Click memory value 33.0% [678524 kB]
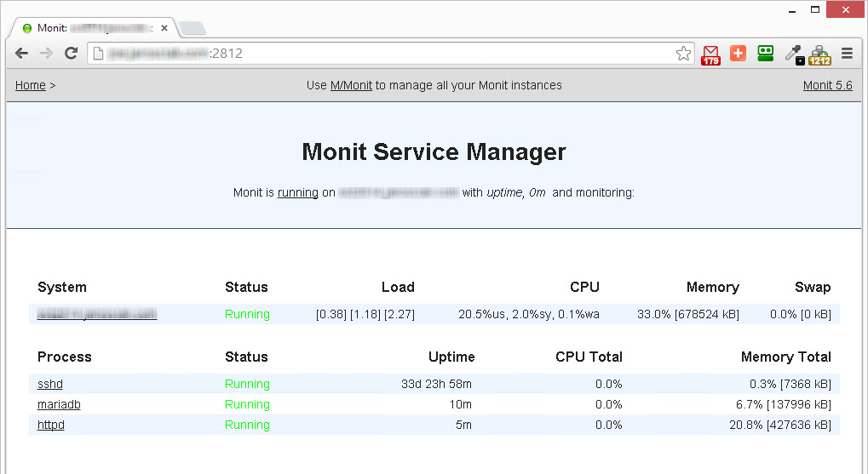Image resolution: width=868 pixels, height=474 pixels. [688, 314]
